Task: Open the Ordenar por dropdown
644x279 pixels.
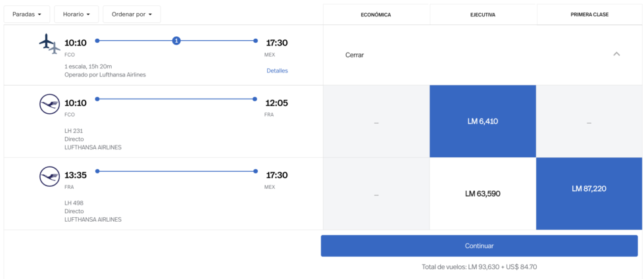Action: [x=132, y=14]
